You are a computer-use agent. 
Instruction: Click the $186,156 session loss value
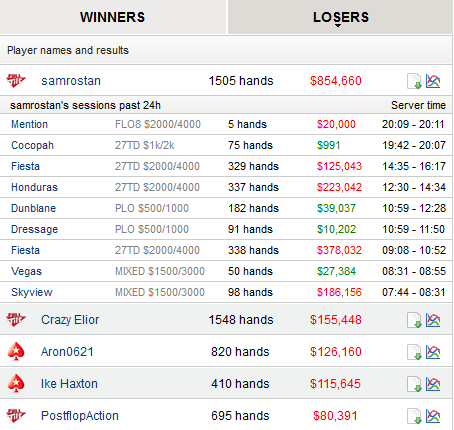point(339,292)
